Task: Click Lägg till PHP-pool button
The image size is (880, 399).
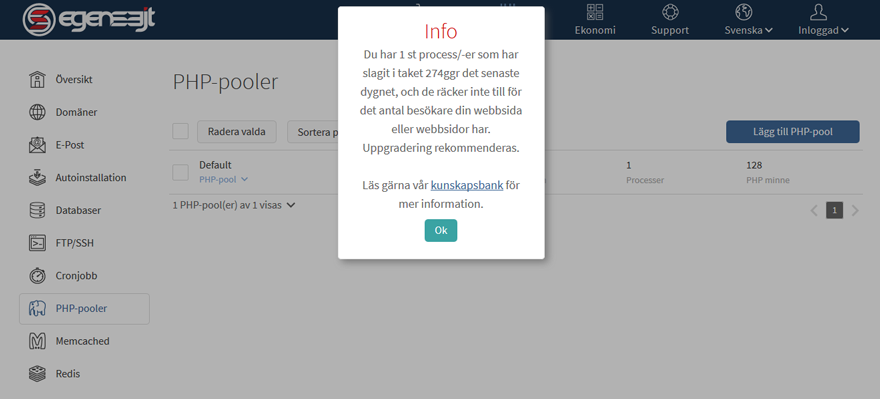Action: pos(792,132)
